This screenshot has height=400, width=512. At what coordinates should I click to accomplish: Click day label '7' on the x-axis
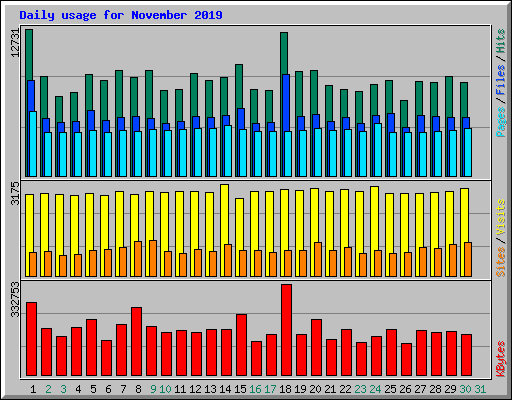click(123, 389)
